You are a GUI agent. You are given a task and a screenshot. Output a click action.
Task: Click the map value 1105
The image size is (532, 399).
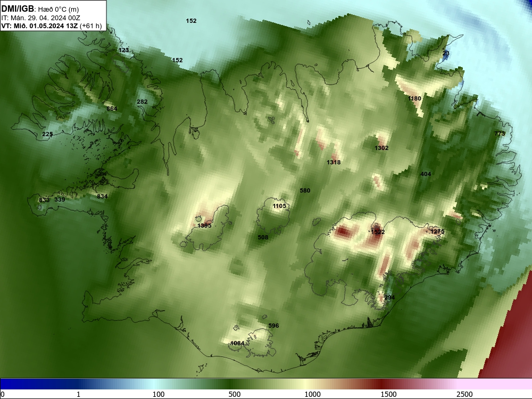tap(279, 206)
